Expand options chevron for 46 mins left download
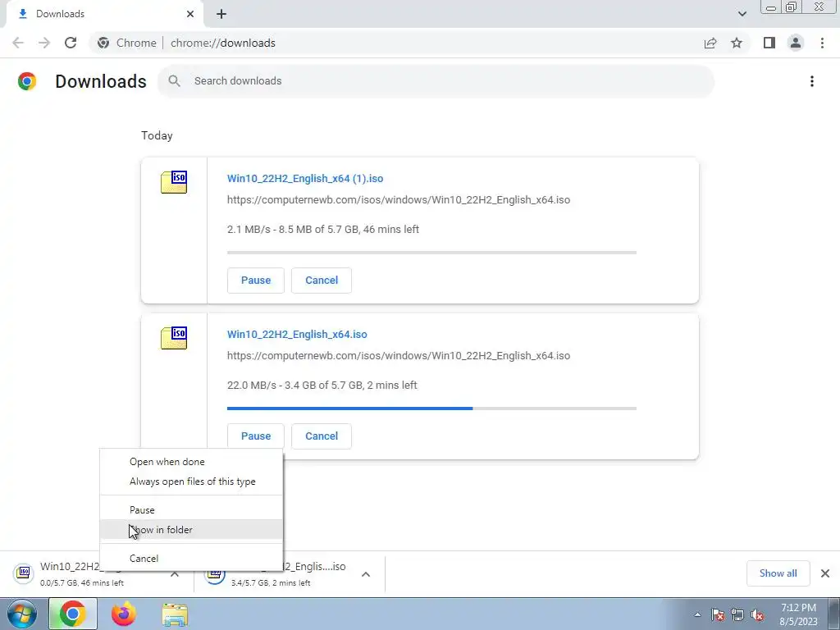Viewport: 840px width, 630px height. coord(175,574)
